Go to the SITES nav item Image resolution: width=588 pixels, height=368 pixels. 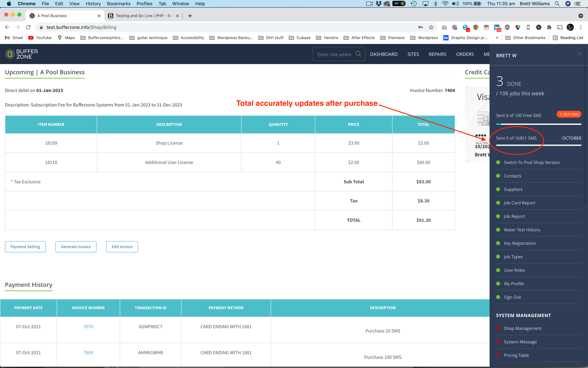413,54
